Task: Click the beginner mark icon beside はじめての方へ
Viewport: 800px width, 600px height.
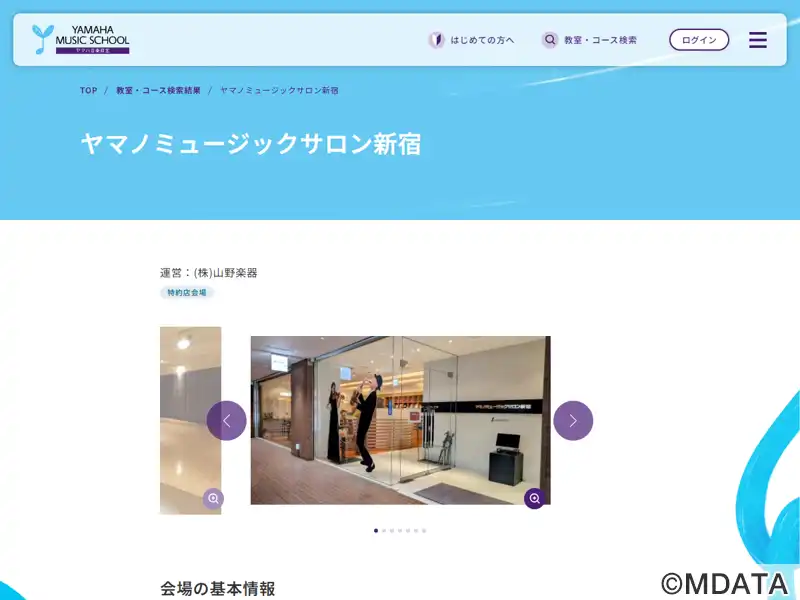Action: 436,40
